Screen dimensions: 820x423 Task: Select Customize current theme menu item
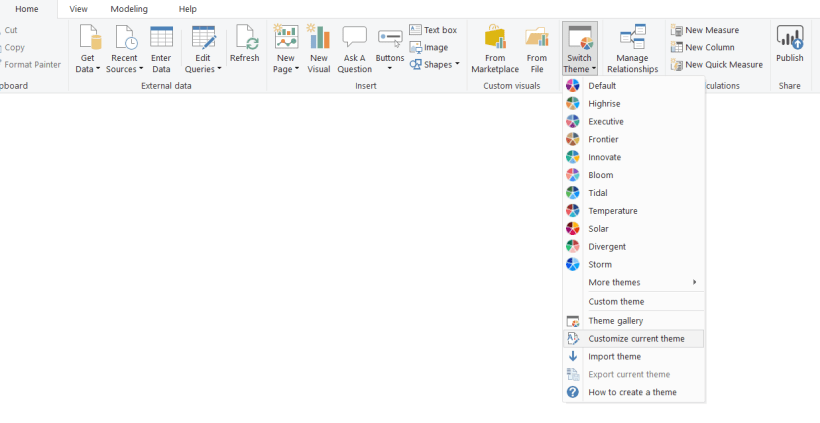pos(636,339)
